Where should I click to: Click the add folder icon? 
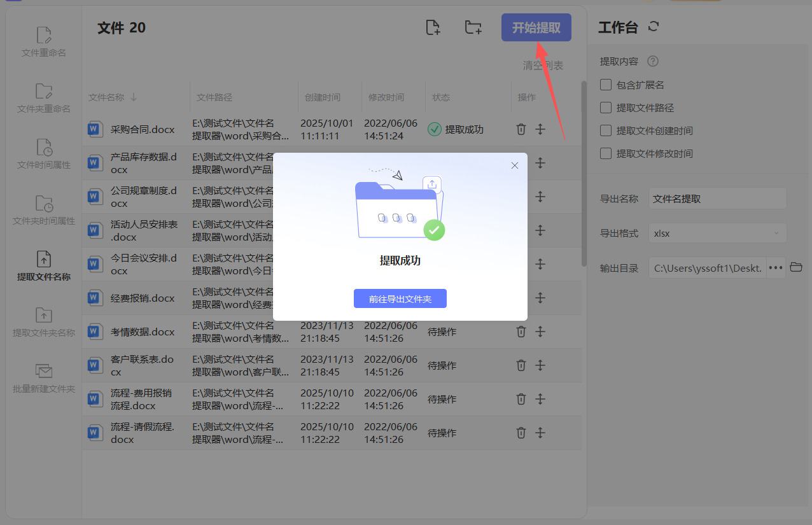(x=473, y=27)
